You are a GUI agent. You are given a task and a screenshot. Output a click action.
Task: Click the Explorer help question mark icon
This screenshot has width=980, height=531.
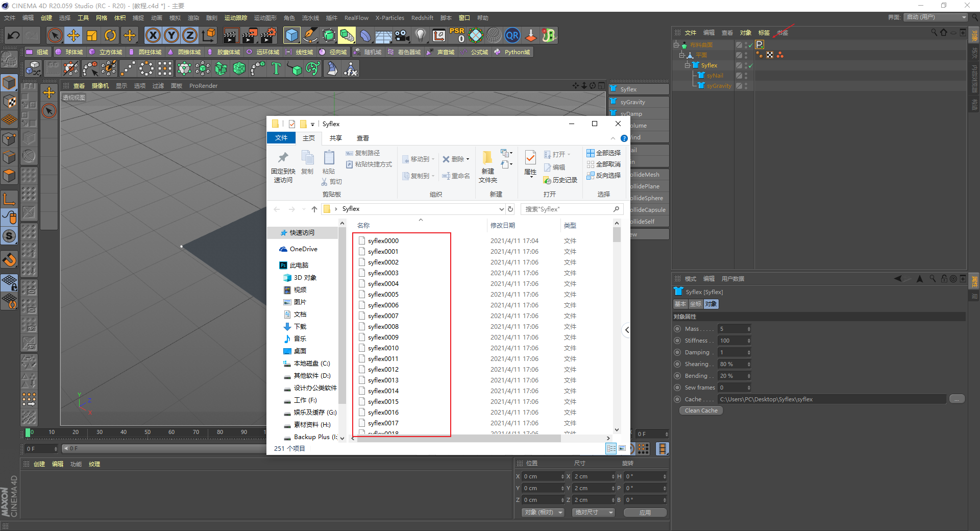(x=624, y=138)
